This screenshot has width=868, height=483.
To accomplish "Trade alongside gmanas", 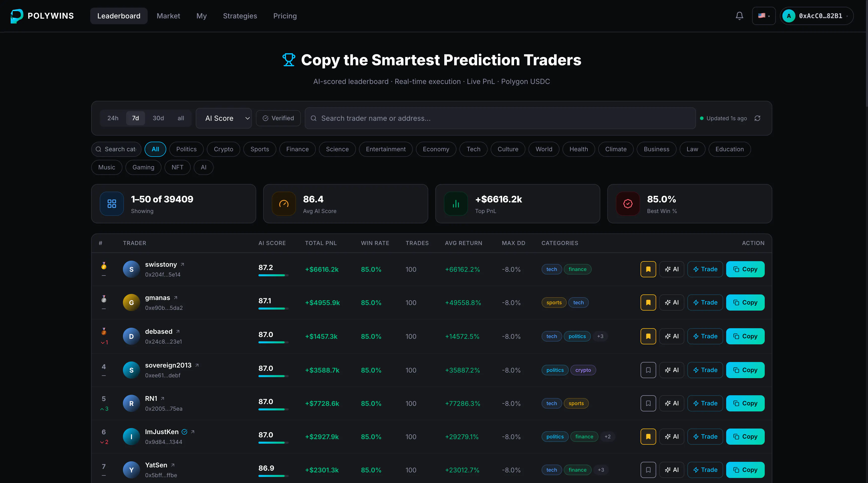I will pyautogui.click(x=705, y=303).
